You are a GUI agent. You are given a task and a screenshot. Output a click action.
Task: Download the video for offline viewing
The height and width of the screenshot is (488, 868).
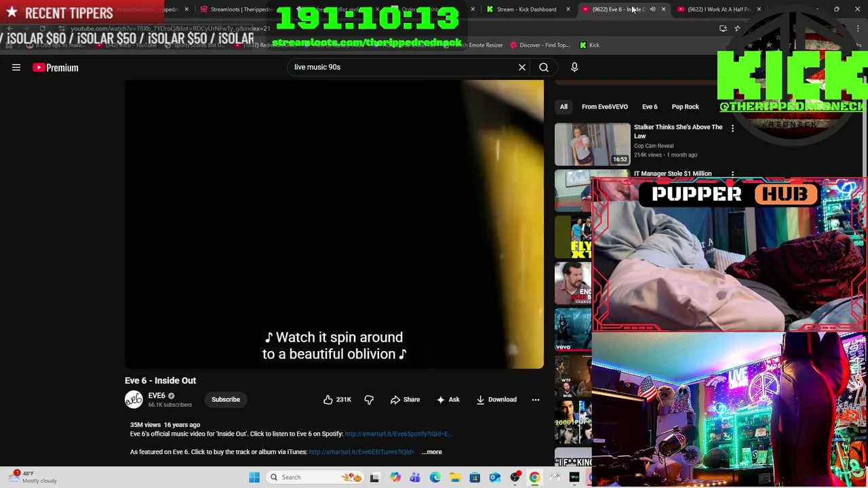point(496,400)
